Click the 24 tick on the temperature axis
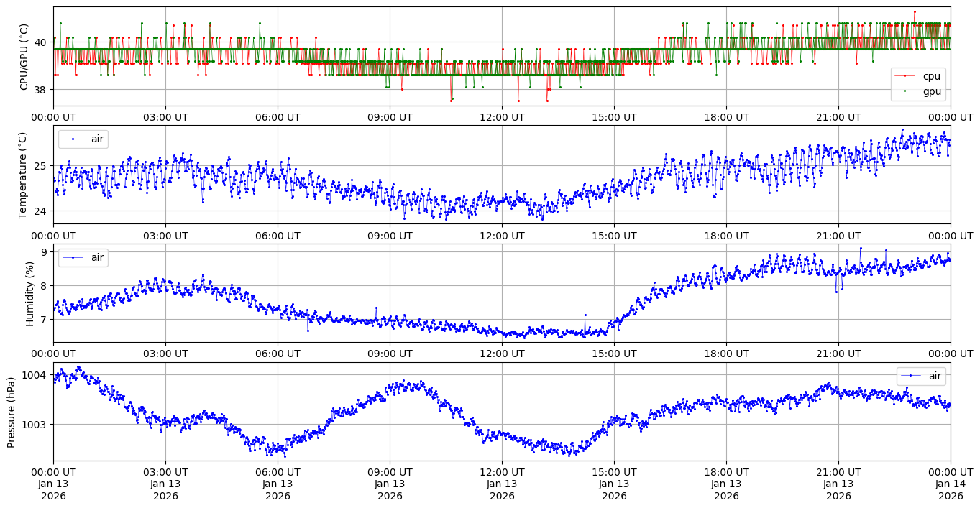This screenshot has height=508, width=980. (x=41, y=211)
